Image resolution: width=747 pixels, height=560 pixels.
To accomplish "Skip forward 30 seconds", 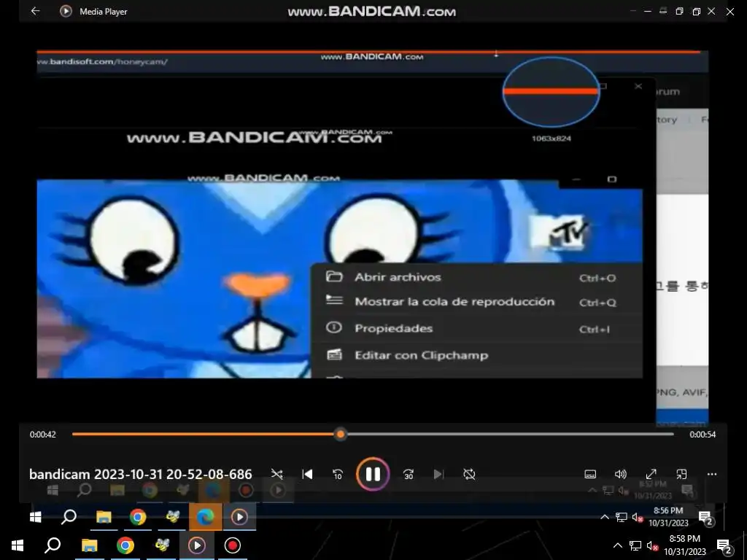I will coord(409,474).
